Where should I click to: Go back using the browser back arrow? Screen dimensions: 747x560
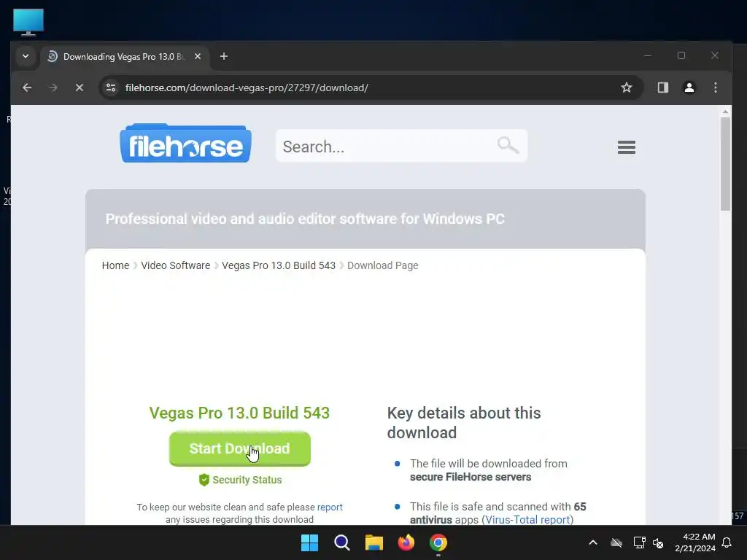(x=27, y=87)
